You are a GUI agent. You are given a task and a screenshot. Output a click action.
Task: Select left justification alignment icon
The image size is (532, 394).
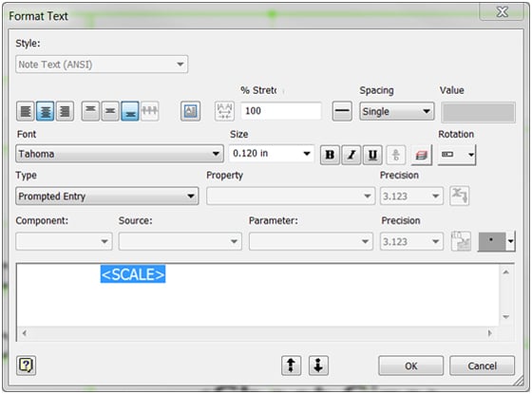point(26,111)
